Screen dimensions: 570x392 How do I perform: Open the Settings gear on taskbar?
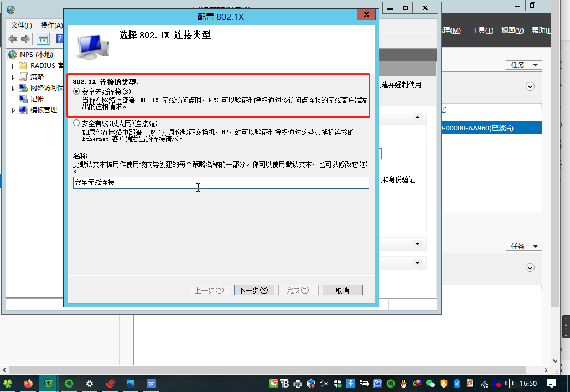90,384
